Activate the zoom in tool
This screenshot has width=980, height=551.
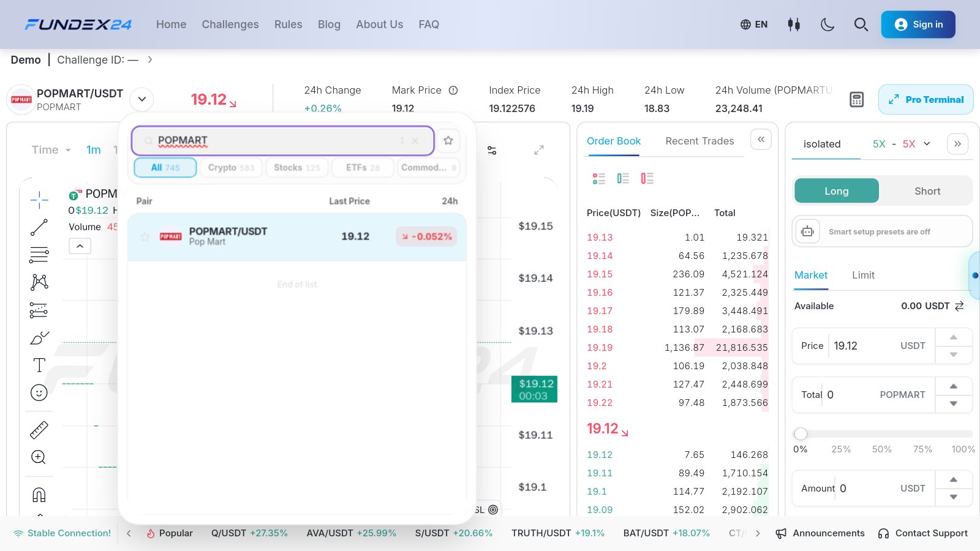click(39, 457)
